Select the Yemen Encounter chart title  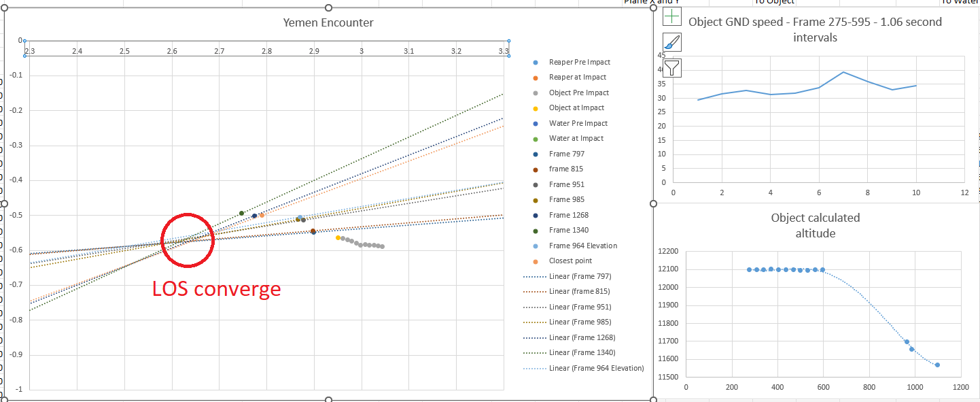pyautogui.click(x=328, y=22)
